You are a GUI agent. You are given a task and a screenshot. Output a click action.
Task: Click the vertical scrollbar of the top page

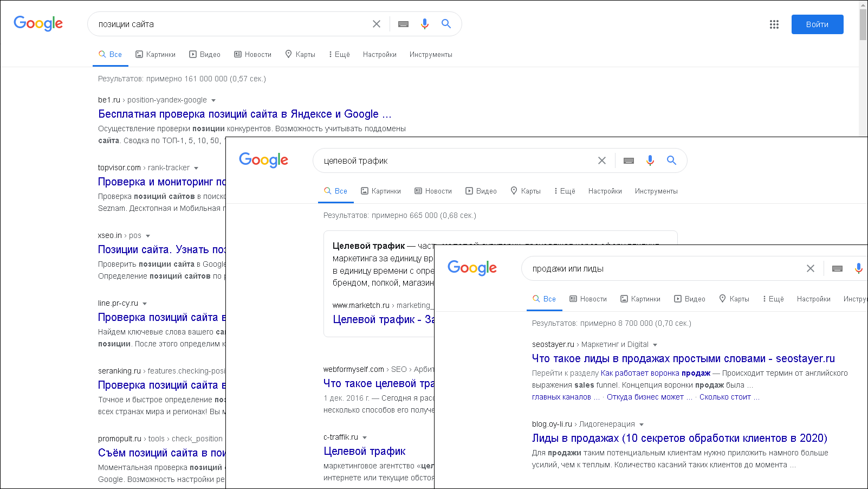(x=863, y=24)
